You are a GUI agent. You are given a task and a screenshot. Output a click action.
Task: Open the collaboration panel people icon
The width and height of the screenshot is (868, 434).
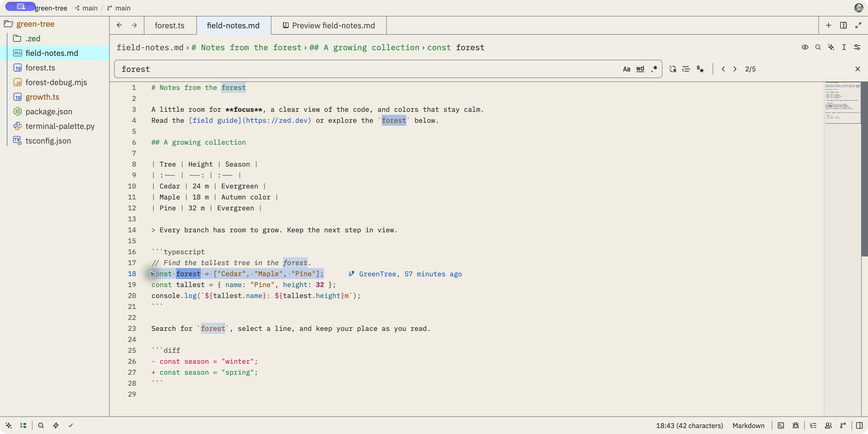click(828, 426)
